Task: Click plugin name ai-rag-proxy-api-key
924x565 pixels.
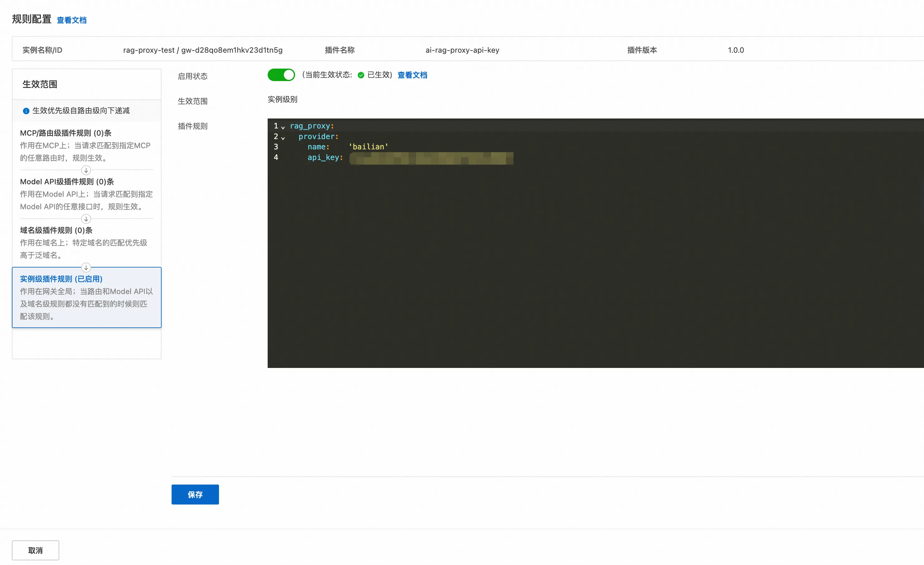Action: 462,50
